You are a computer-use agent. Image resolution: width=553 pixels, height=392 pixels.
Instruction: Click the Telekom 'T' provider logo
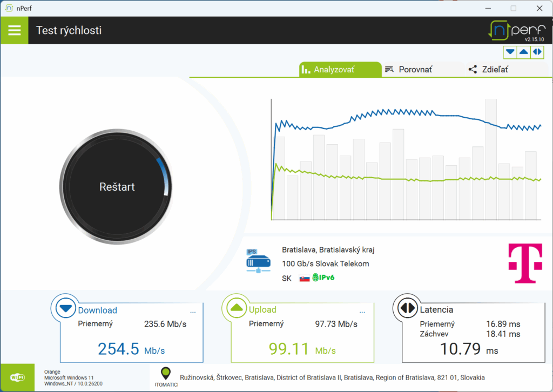tap(524, 263)
